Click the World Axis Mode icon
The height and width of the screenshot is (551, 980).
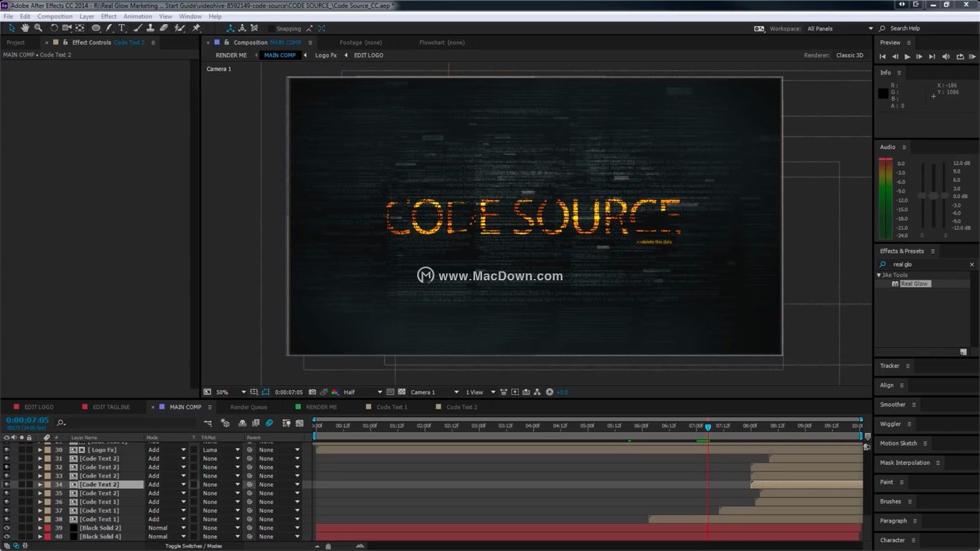click(242, 28)
